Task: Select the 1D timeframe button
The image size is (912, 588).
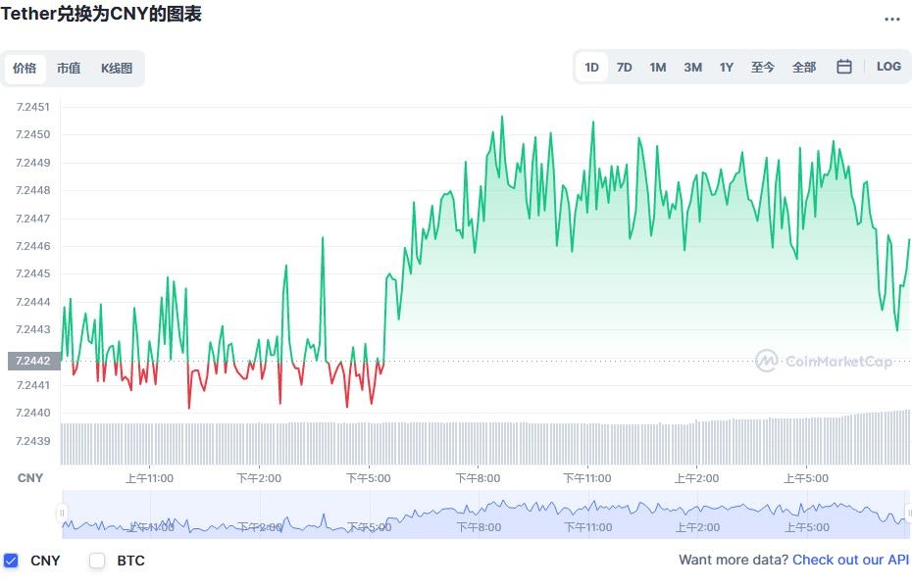Action: [591, 67]
